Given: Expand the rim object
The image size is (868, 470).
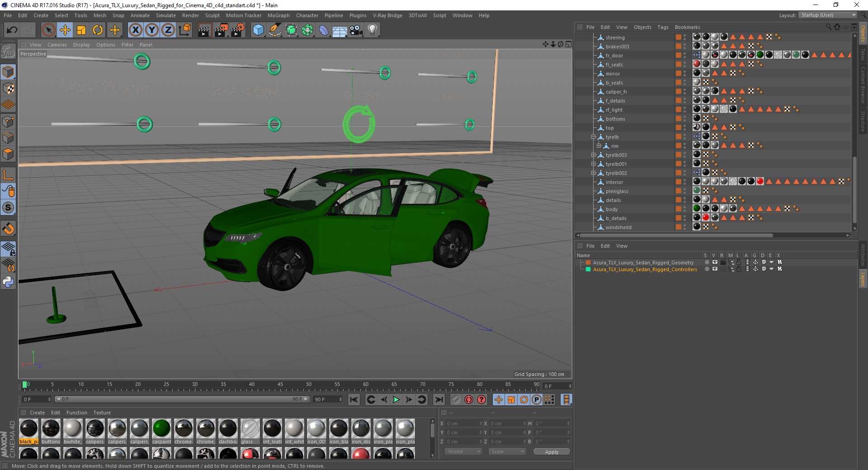Looking at the screenshot, I should 599,146.
